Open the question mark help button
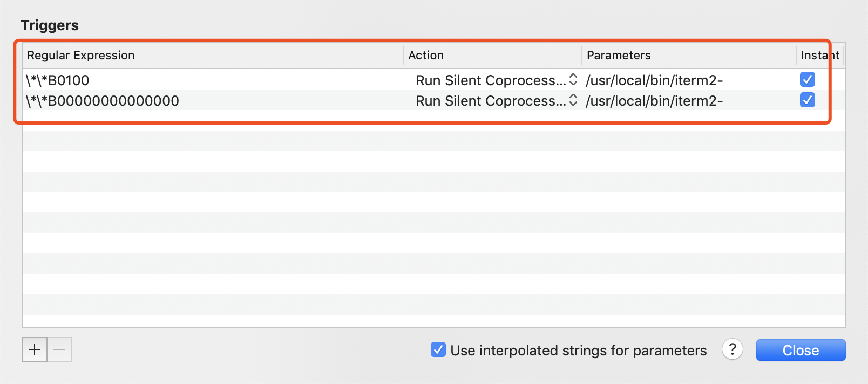Screen dimensions: 868x384 (x=732, y=349)
